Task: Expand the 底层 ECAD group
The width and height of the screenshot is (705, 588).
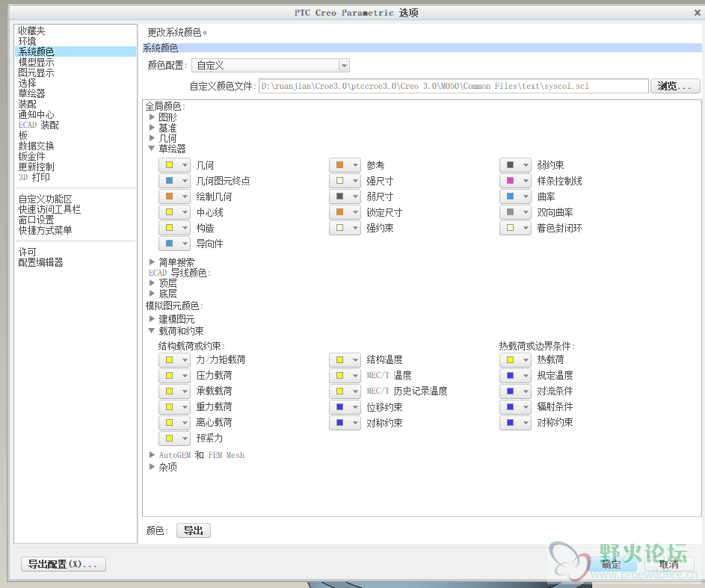Action: [152, 294]
